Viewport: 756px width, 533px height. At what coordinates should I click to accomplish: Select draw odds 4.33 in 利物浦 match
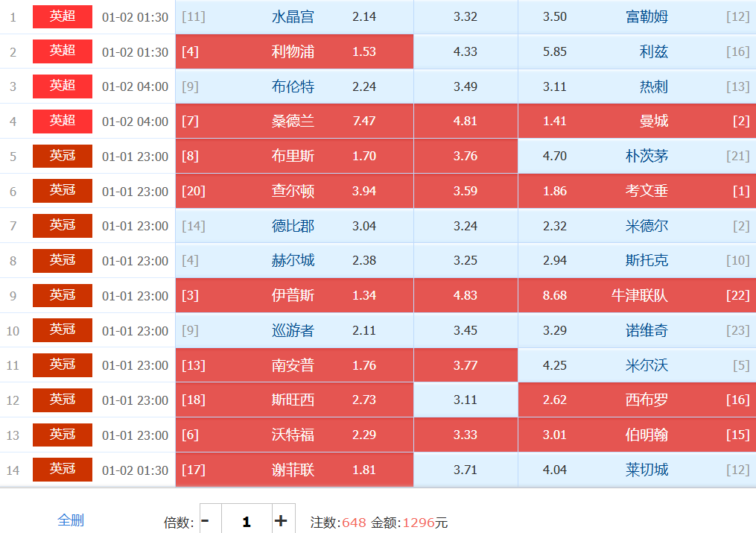click(466, 51)
